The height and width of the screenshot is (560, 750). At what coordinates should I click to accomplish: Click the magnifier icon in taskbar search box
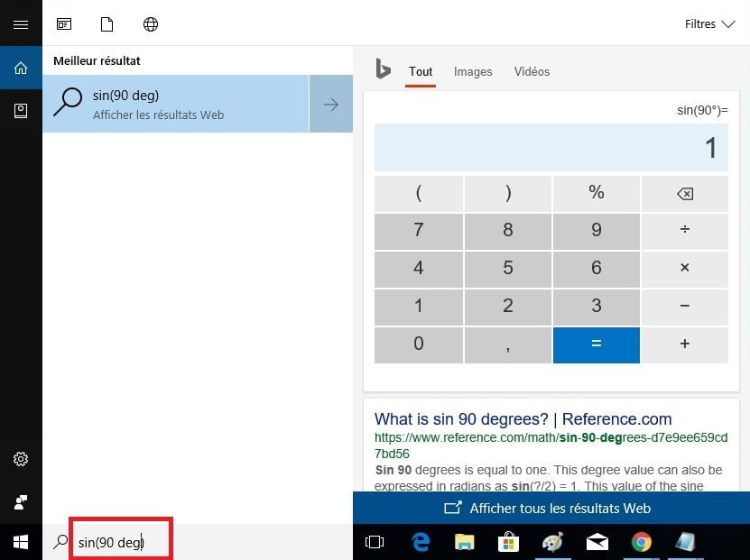click(x=60, y=542)
